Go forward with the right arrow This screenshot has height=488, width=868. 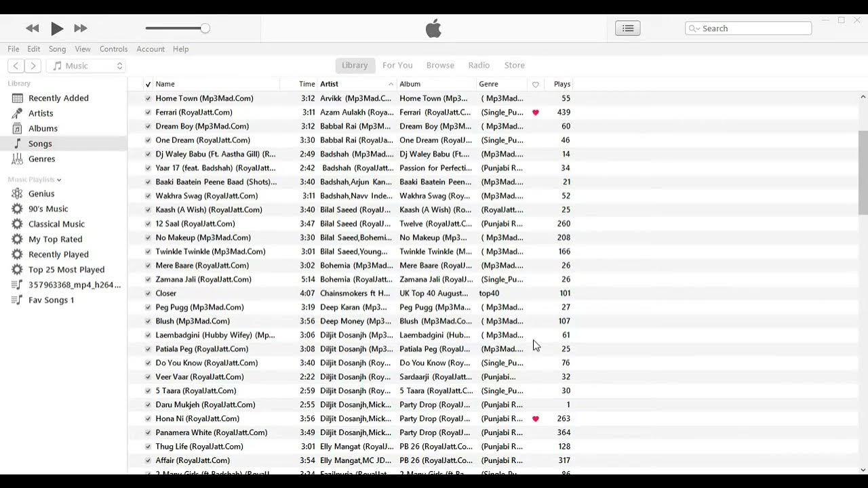[33, 66]
